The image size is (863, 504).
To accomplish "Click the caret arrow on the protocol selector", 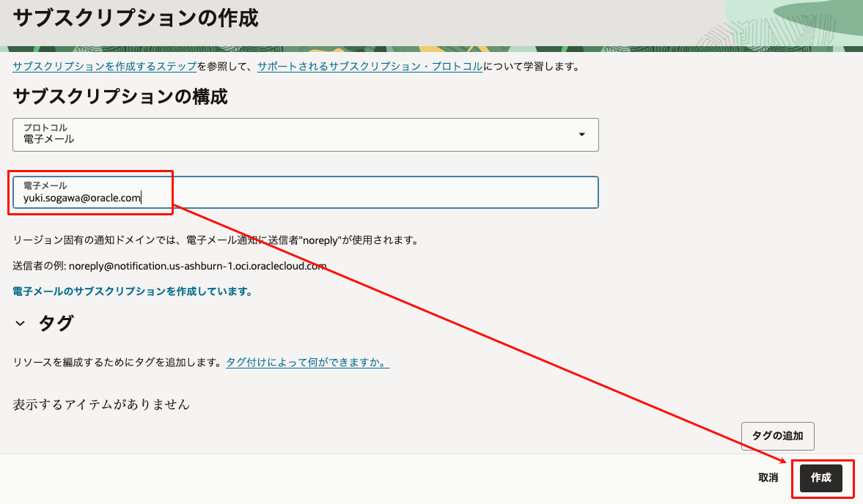I will (582, 135).
